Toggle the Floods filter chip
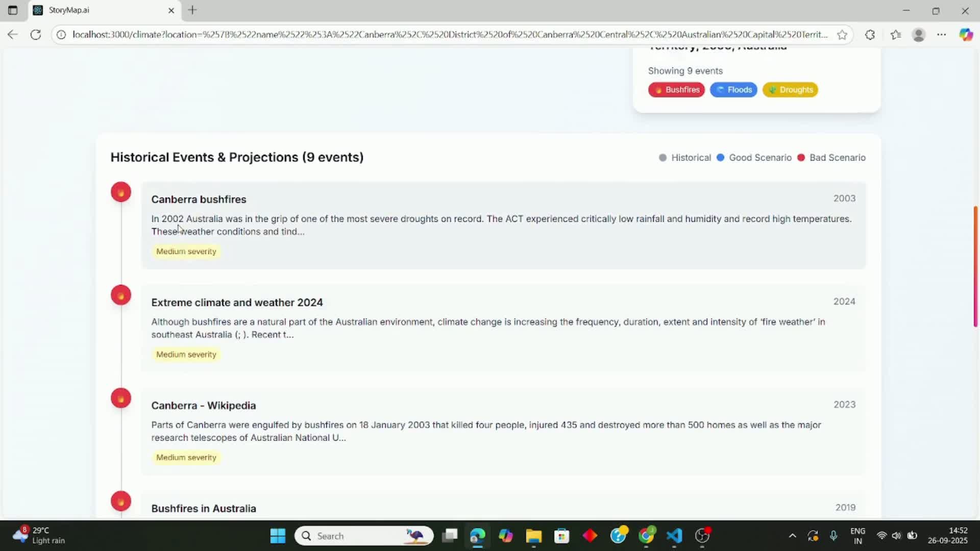The image size is (980, 551). coord(733,90)
